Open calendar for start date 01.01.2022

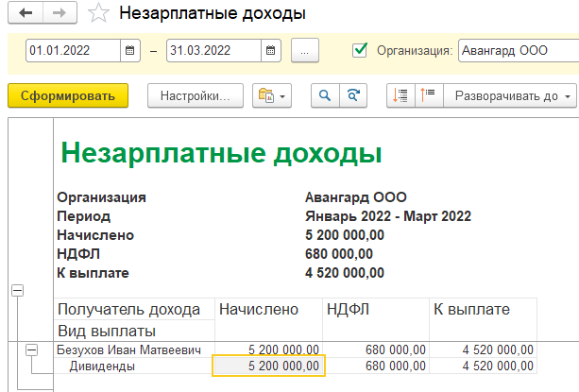click(x=128, y=50)
